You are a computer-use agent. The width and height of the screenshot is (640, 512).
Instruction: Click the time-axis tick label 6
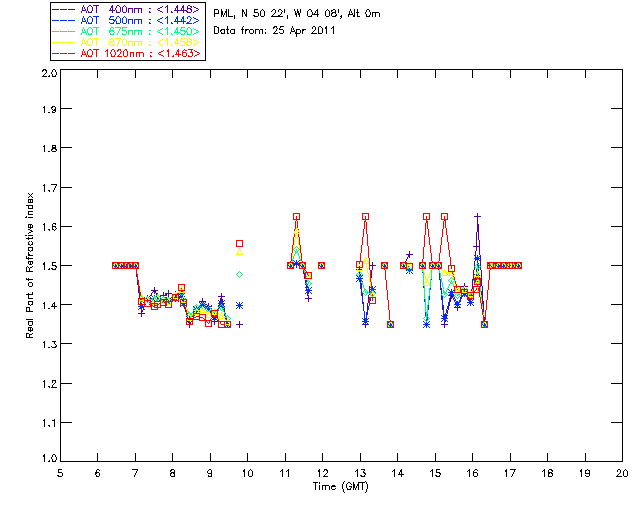98,473
